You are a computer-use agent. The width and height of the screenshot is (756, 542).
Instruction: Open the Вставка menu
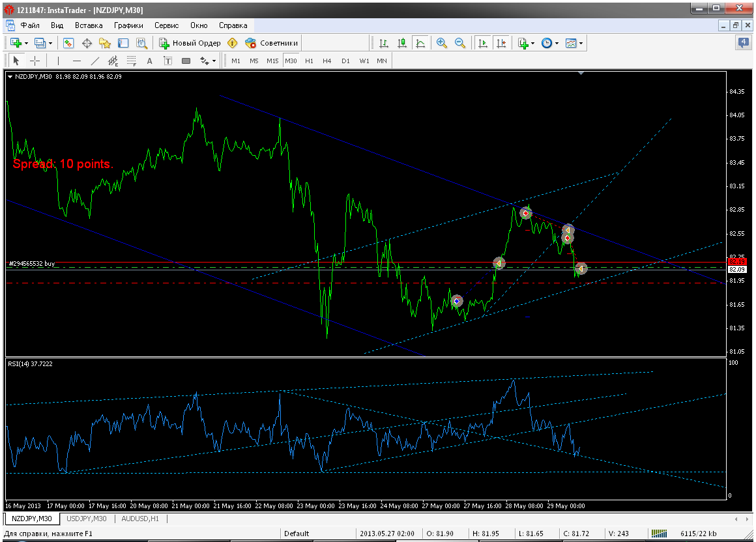tap(89, 25)
